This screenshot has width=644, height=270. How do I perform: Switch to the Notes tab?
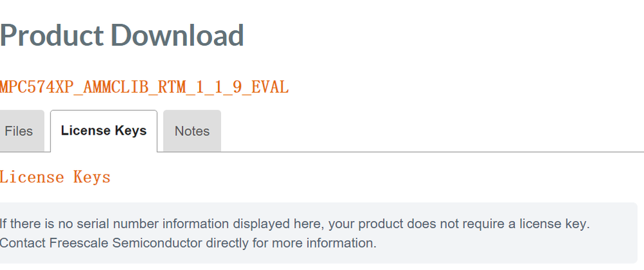pos(192,131)
